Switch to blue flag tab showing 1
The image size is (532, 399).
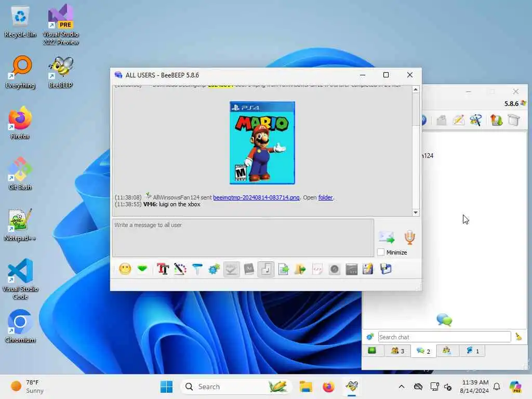point(472,351)
